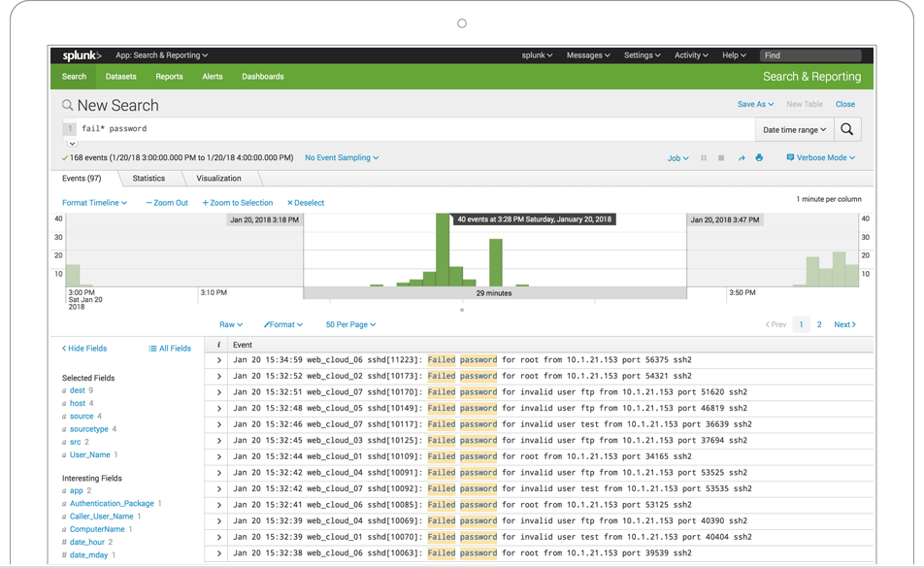The width and height of the screenshot is (924, 568).
Task: Go to results page 2
Action: (819, 324)
